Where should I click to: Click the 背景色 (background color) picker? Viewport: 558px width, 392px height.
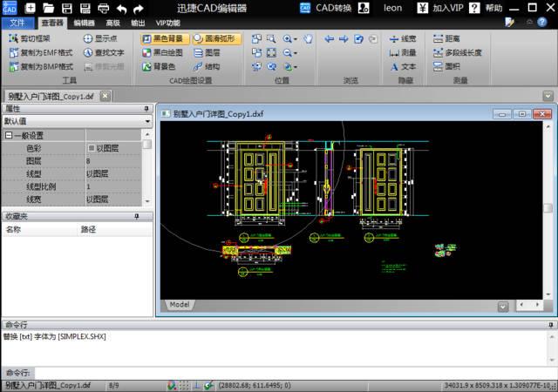tap(159, 66)
